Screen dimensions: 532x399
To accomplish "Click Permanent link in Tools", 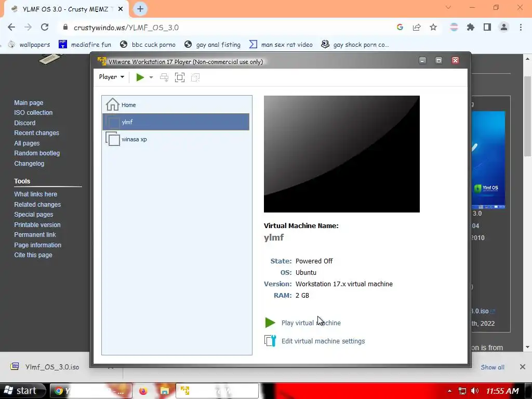I will 35,234.
